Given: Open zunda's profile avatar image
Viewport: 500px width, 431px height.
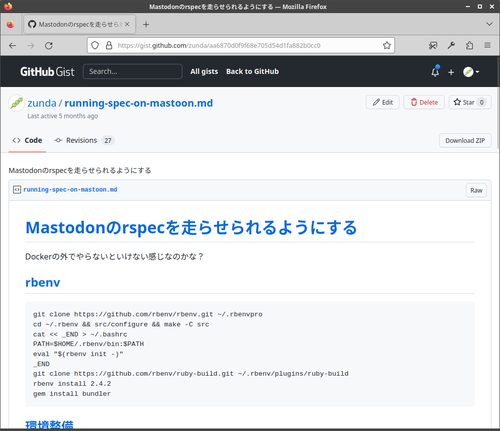Looking at the screenshot, I should (x=16, y=103).
